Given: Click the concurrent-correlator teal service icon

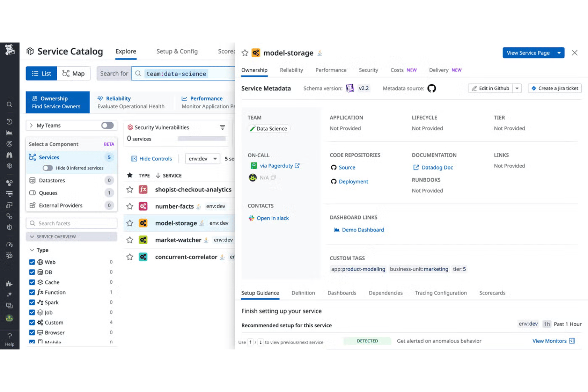Looking at the screenshot, I should click(143, 257).
